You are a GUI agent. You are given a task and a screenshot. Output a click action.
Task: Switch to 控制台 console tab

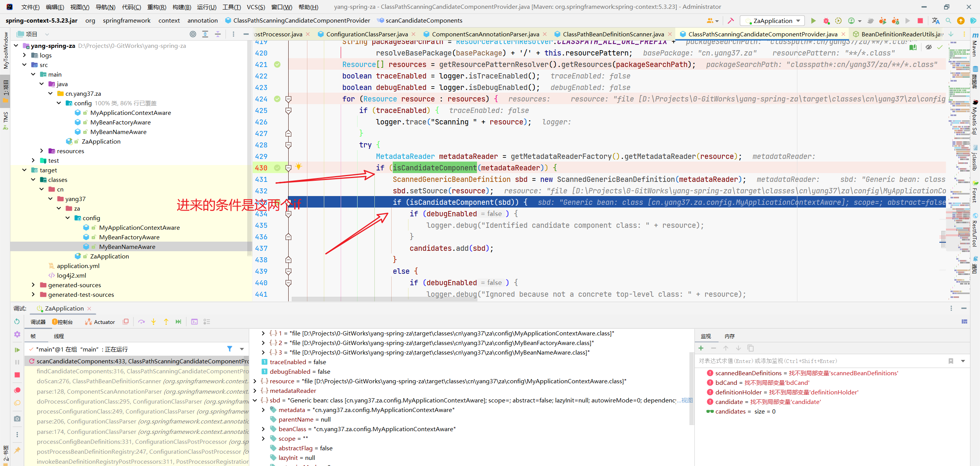click(x=62, y=322)
